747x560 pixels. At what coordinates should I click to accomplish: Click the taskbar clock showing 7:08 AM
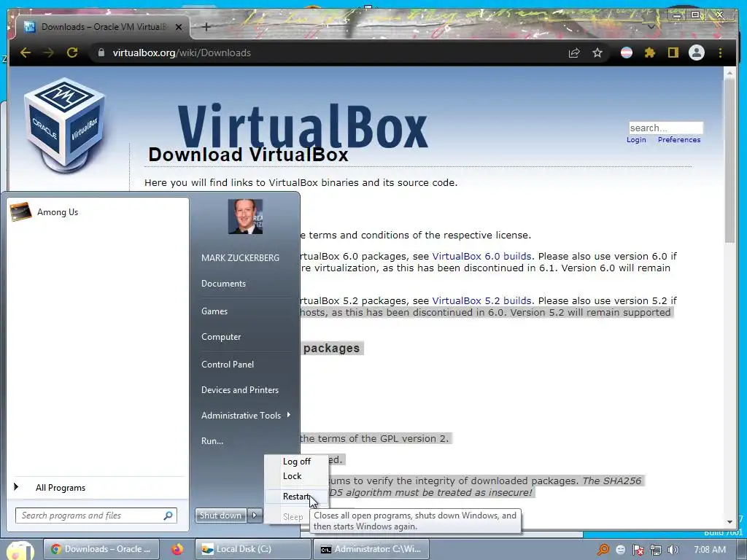point(710,550)
